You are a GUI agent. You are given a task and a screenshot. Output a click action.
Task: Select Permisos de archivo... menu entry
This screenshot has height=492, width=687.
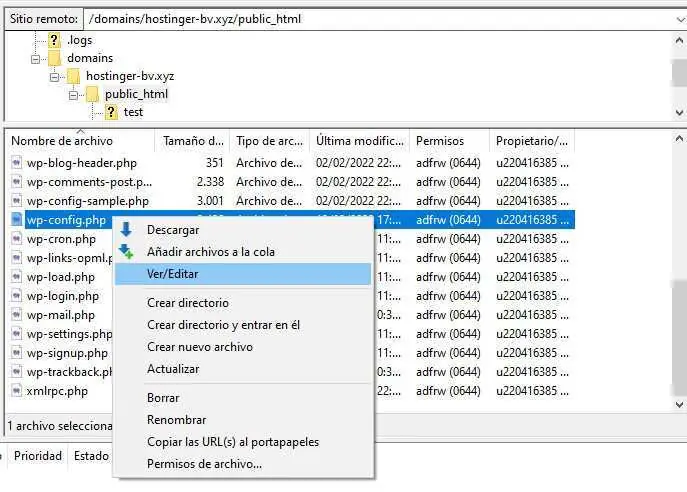[204, 464]
